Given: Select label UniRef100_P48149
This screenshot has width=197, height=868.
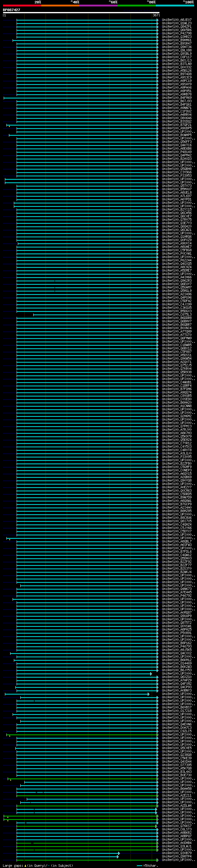Looking at the screenshot, I should click(x=177, y=152).
